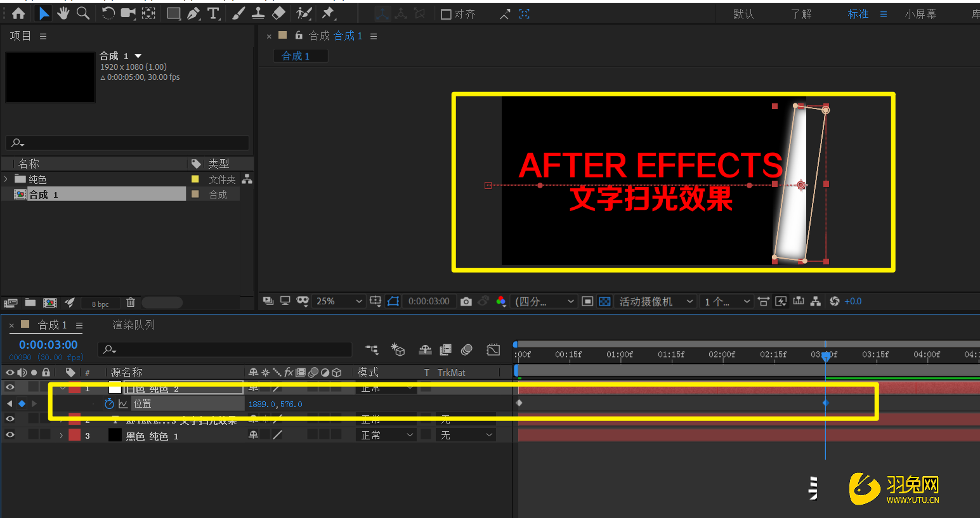This screenshot has height=518, width=980.
Task: Switch to the 渲染队列 tab
Action: [x=133, y=325]
